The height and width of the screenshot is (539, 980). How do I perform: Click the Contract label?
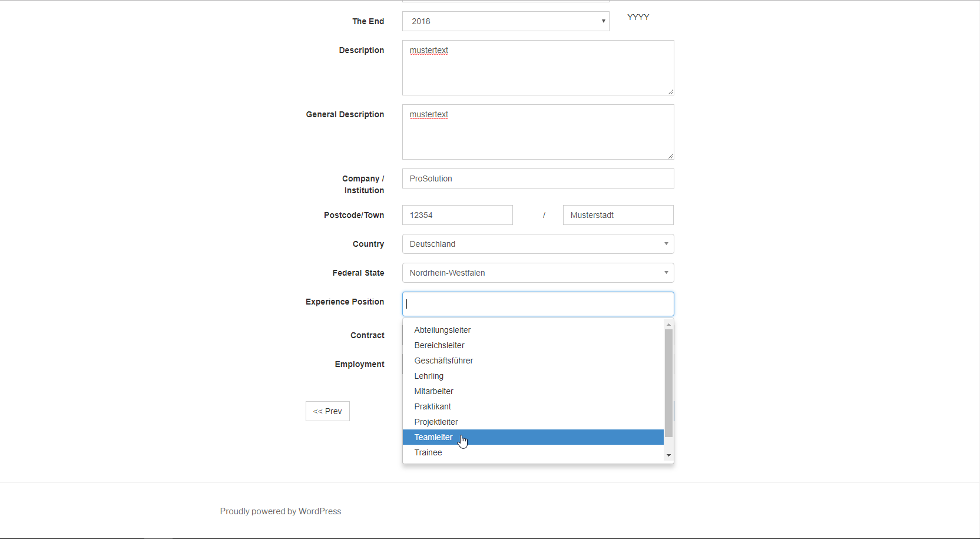tap(367, 335)
